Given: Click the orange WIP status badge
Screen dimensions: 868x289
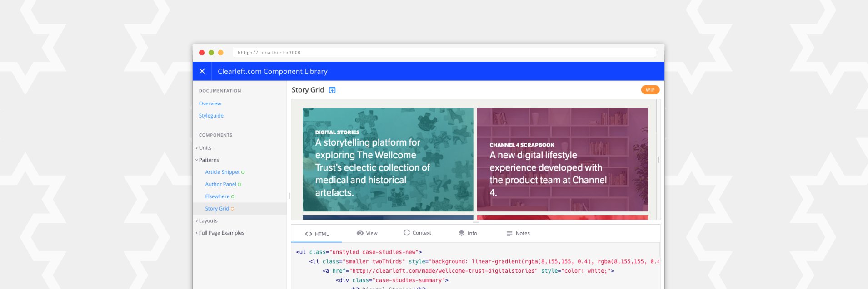Looking at the screenshot, I should point(650,90).
